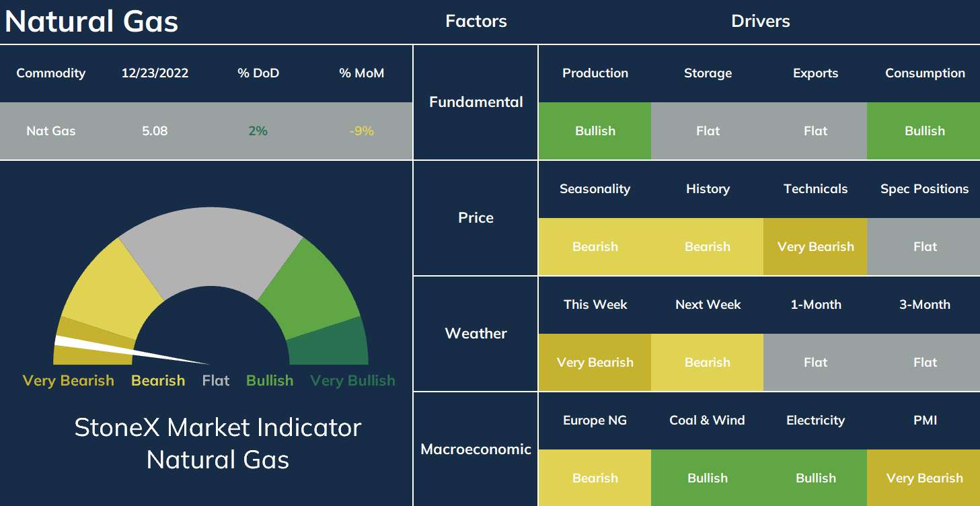
Task: Select the Europe NG driver header
Action: (x=595, y=421)
